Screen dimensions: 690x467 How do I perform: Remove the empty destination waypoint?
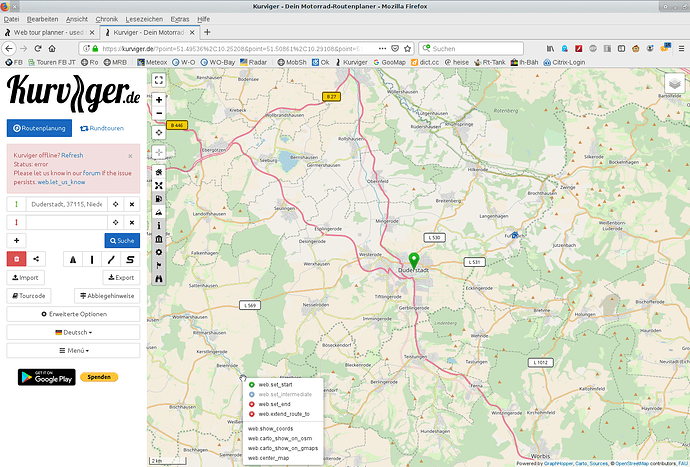tap(132, 222)
